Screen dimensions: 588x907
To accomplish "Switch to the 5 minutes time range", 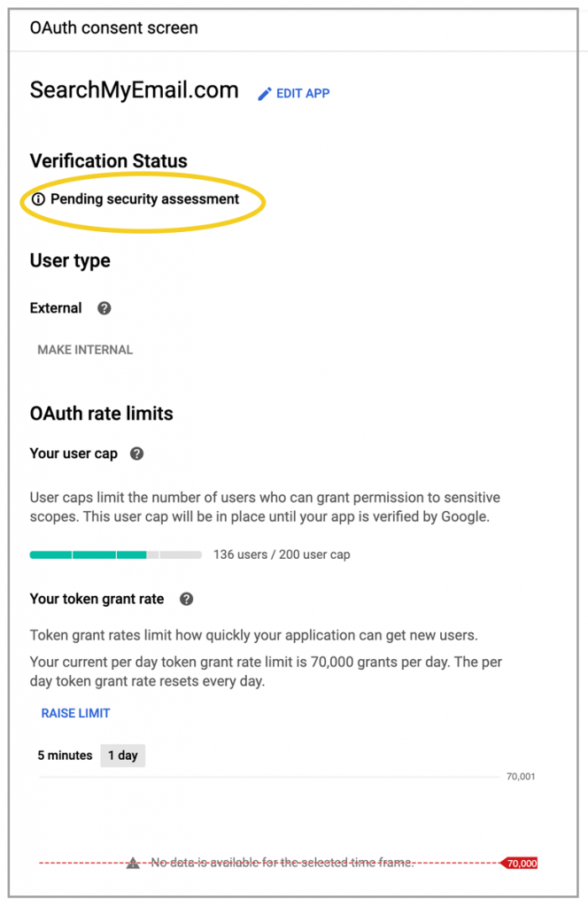I will click(65, 756).
